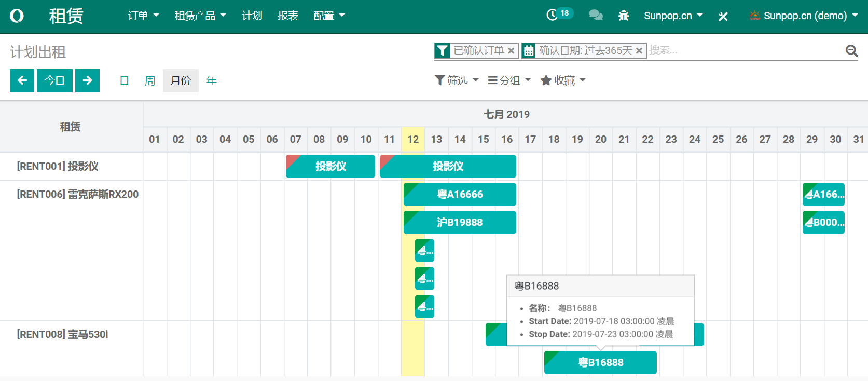Remove the 已确认订单 filter tag

tap(511, 51)
